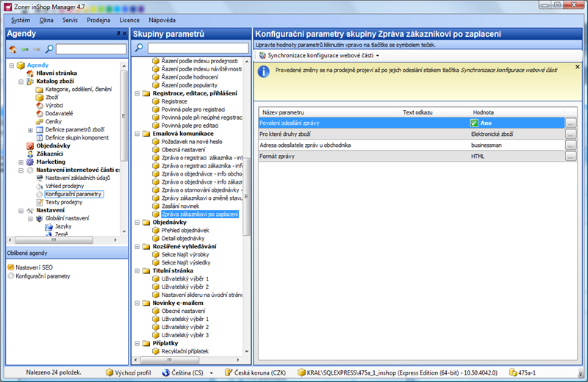Image resolution: width=588 pixels, height=382 pixels.
Task: Click the Česká koruna currency icon
Action: click(x=229, y=372)
